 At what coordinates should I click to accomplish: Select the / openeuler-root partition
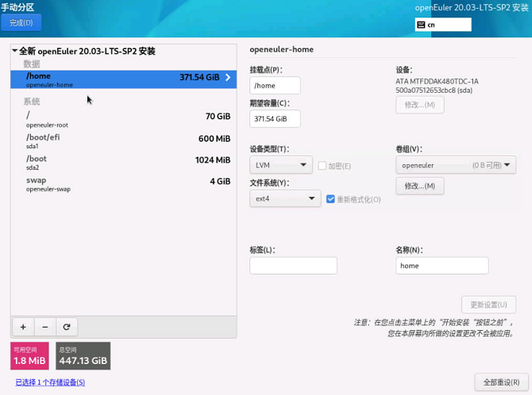coord(123,119)
